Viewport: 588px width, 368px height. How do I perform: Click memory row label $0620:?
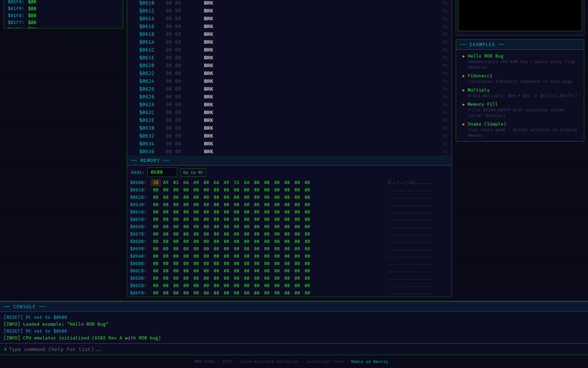point(138,197)
